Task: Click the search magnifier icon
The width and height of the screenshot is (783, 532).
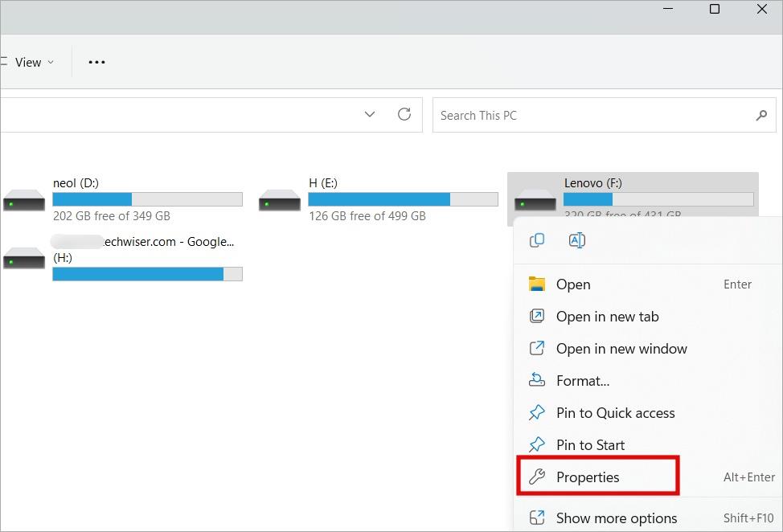Action: click(x=761, y=115)
